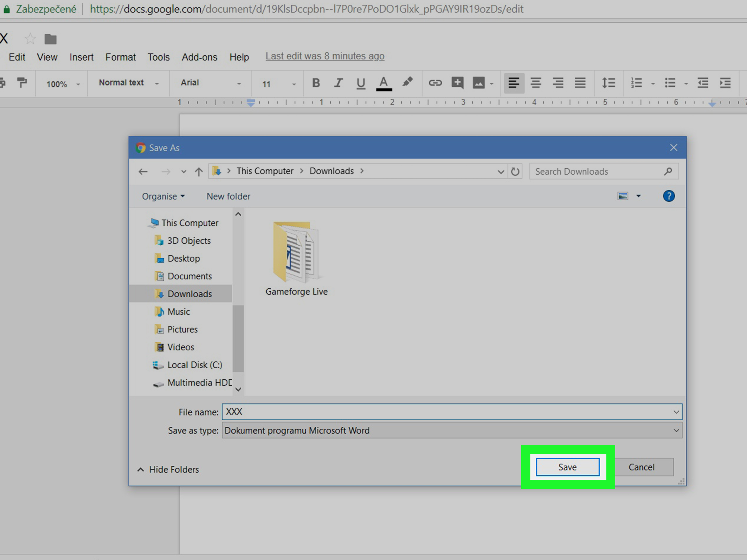The width and height of the screenshot is (747, 560).
Task: Collapse the folder pane with Hide Folders
Action: click(x=168, y=469)
